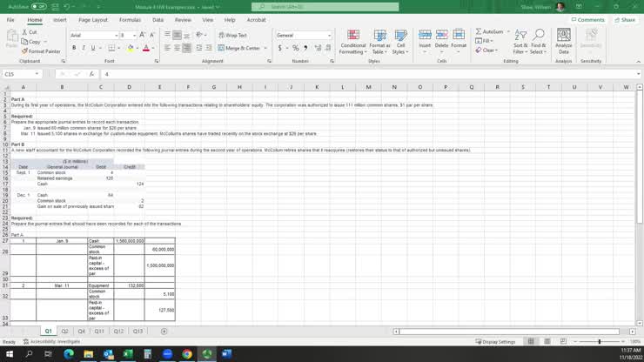The height and width of the screenshot is (362, 644).
Task: Open Conditional Formatting menu
Action: pyautogui.click(x=352, y=42)
